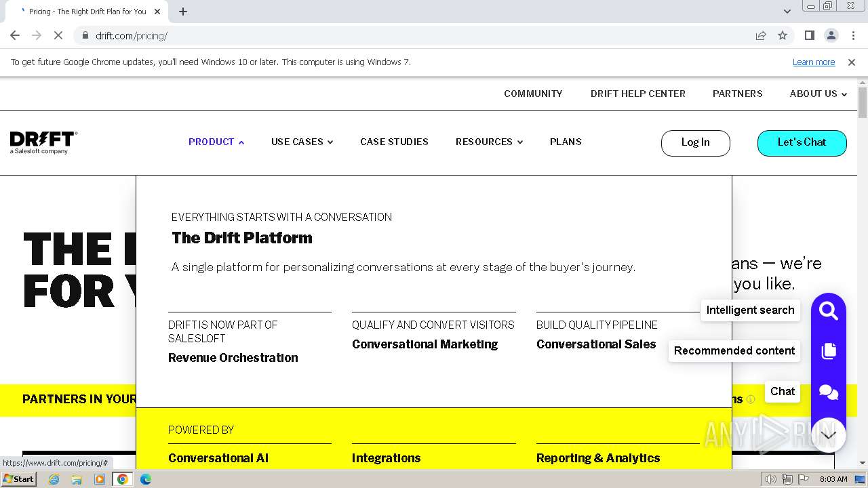Open the Chat bubbles widget icon
Screen dimensions: 868x488
point(828,392)
